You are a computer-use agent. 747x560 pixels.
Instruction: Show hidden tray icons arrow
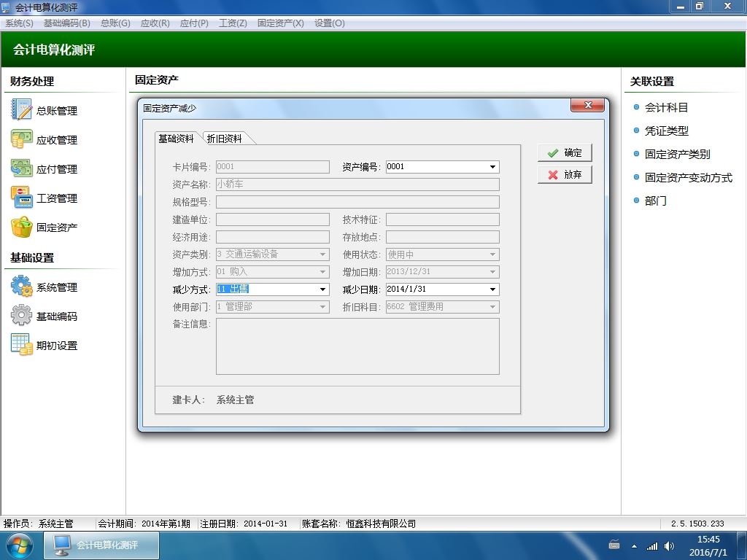tap(634, 545)
